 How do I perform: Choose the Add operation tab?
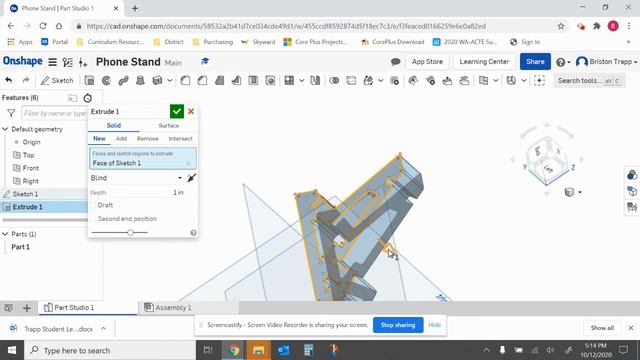(x=121, y=139)
